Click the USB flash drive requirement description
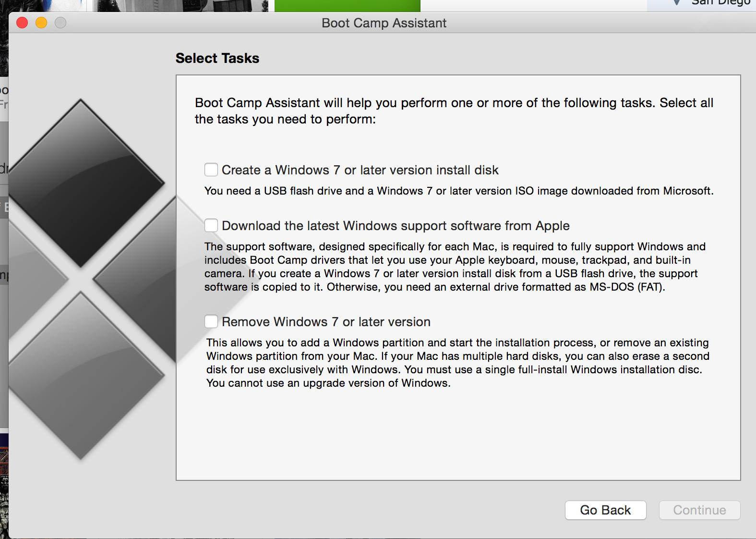 click(459, 191)
